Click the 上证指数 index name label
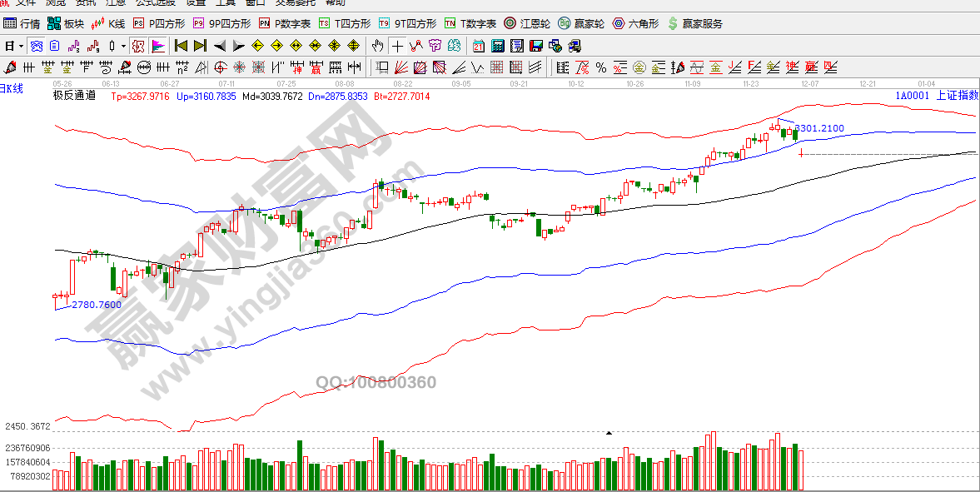 958,95
